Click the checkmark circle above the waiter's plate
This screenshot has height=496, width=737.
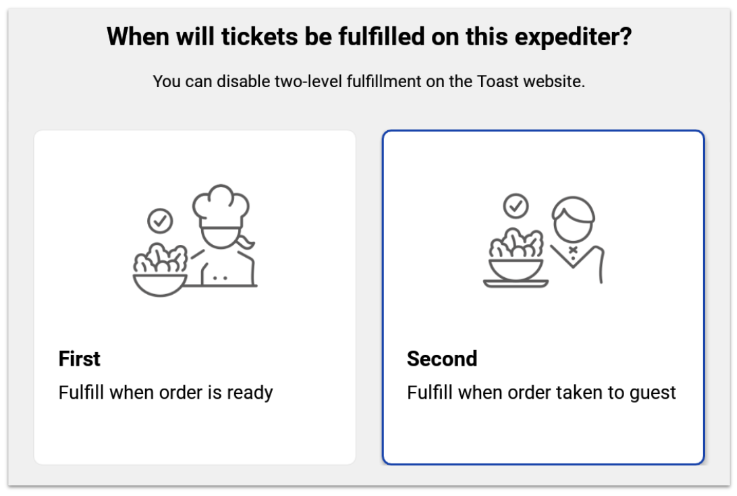click(515, 206)
